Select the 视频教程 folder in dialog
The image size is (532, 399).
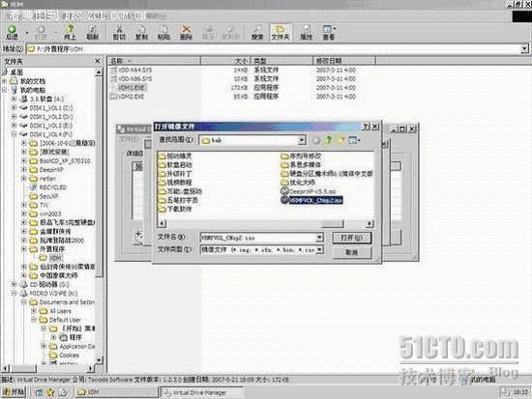point(175,183)
